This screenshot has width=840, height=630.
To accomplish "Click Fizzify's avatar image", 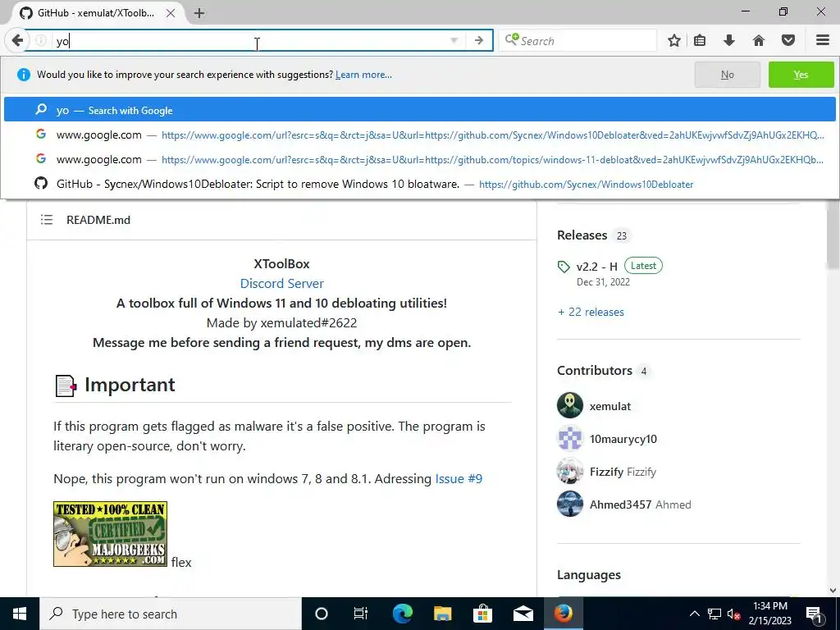I will [x=570, y=471].
